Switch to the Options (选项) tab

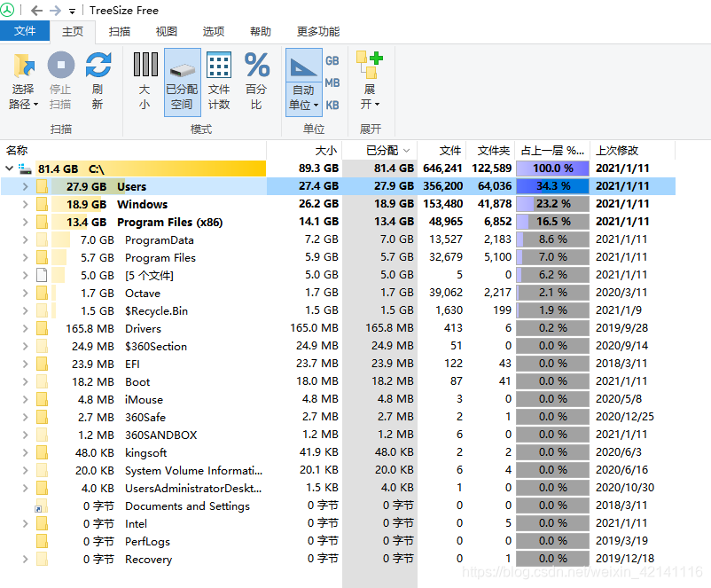tap(214, 31)
